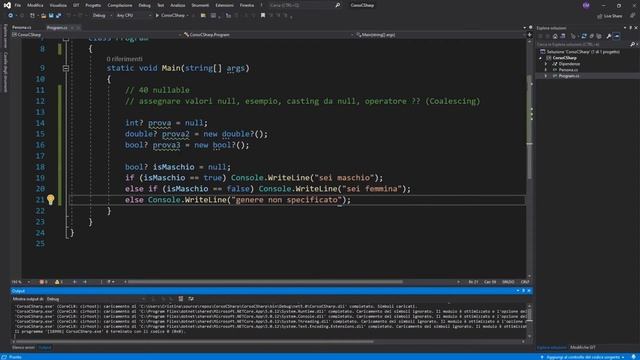The height and width of the screenshot is (360, 640).
Task: Click the save all toolbar icon
Action: (x=58, y=16)
